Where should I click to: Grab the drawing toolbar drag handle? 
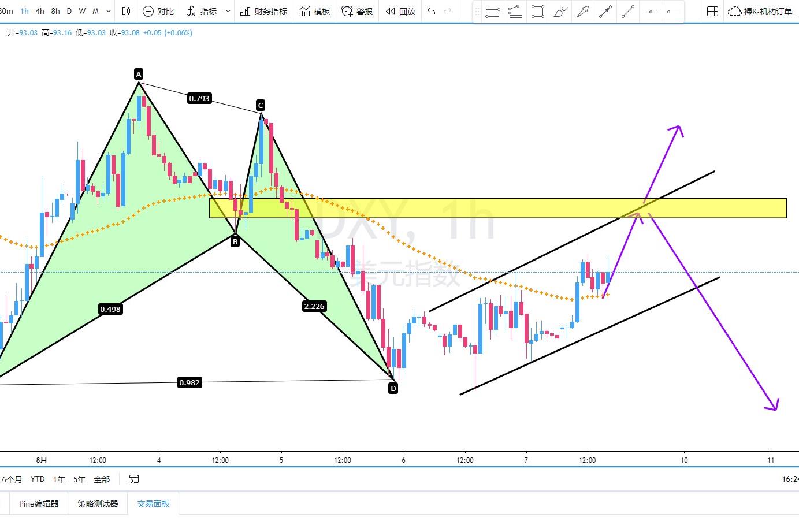tap(477, 12)
